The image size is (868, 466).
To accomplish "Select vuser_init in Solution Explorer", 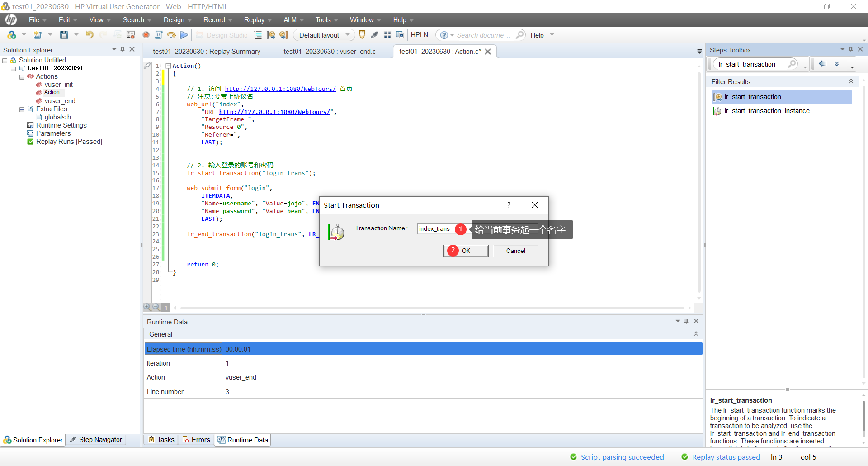I will [x=58, y=85].
